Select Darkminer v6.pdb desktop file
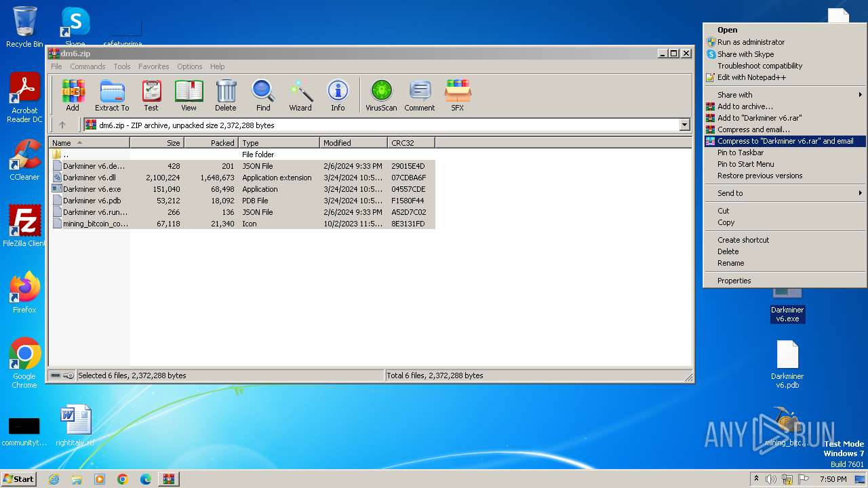This screenshot has height=488, width=868. click(787, 364)
